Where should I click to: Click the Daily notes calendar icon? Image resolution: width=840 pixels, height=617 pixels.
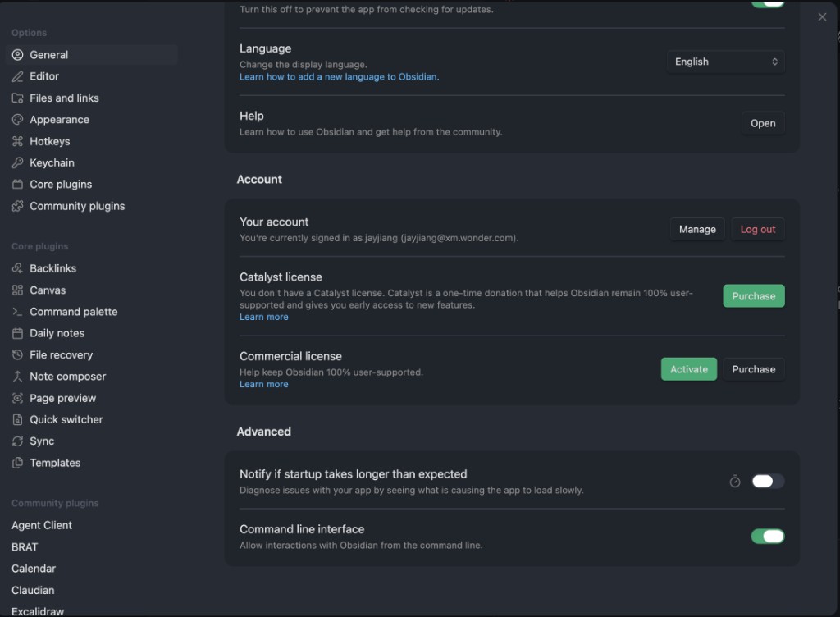coord(18,333)
